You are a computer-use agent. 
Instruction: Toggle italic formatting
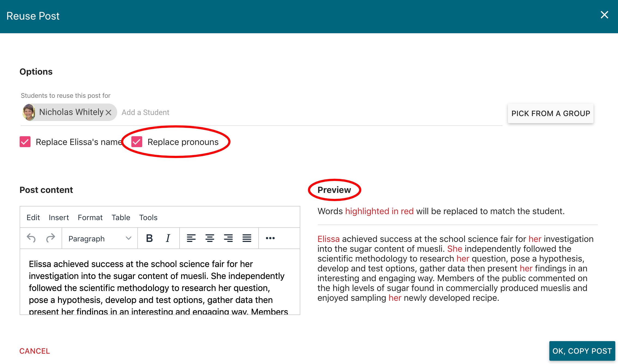click(x=168, y=238)
